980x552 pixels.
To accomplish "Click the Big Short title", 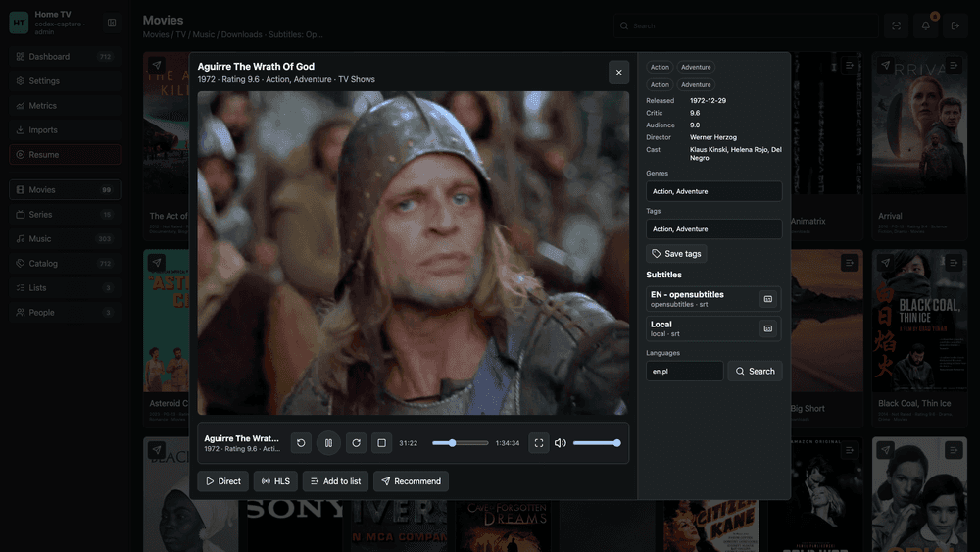I will coord(808,409).
